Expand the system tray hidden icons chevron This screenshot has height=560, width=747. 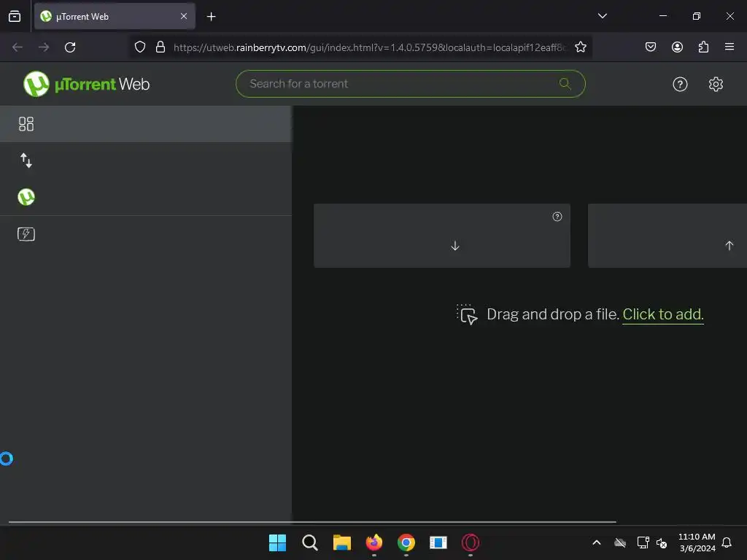click(x=597, y=542)
